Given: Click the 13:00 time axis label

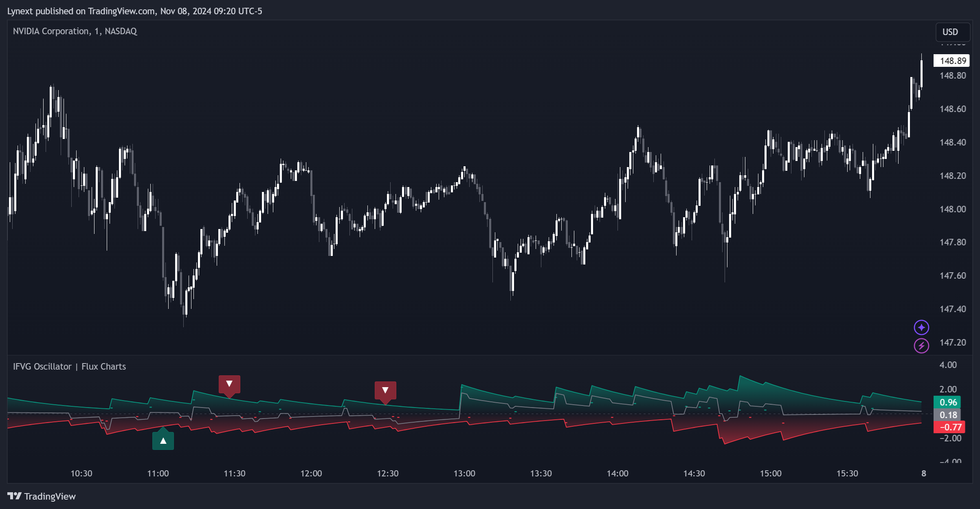Looking at the screenshot, I should (464, 473).
